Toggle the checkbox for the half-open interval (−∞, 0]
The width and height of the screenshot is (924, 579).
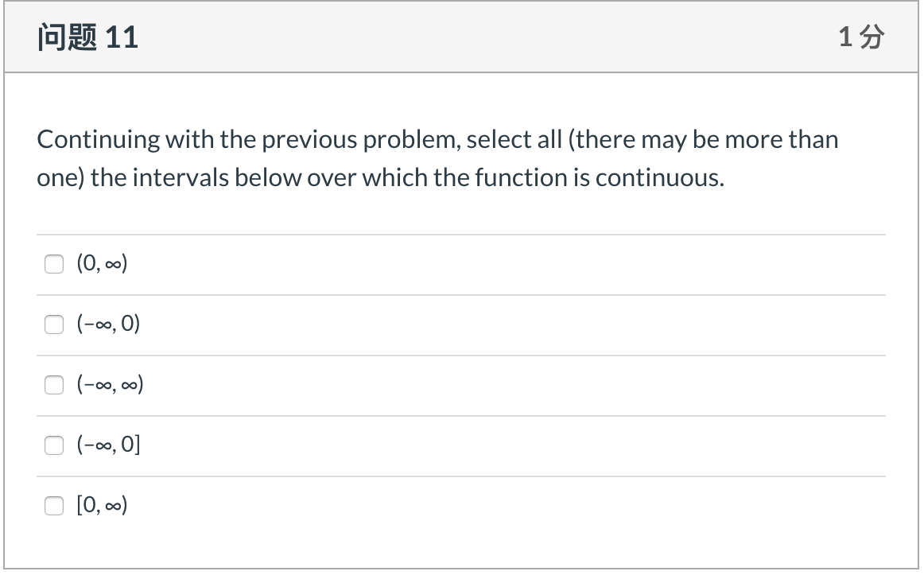point(53,445)
